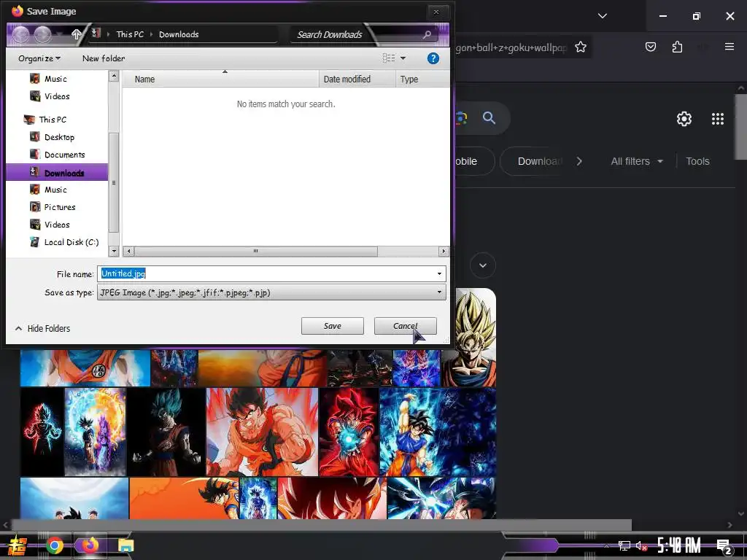This screenshot has height=560, width=747.
Task: Select Downloads in the folder tree
Action: pos(57,172)
